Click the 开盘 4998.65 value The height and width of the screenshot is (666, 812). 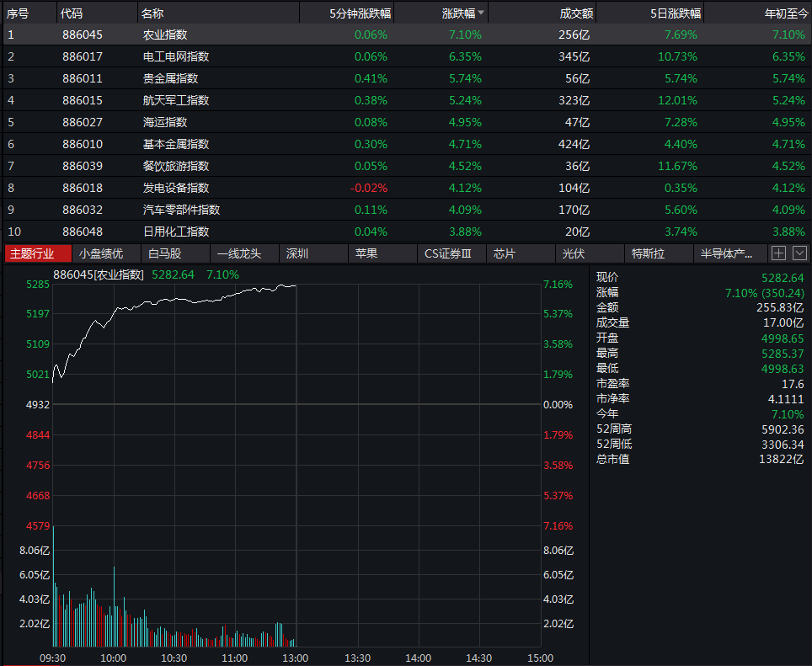point(783,338)
